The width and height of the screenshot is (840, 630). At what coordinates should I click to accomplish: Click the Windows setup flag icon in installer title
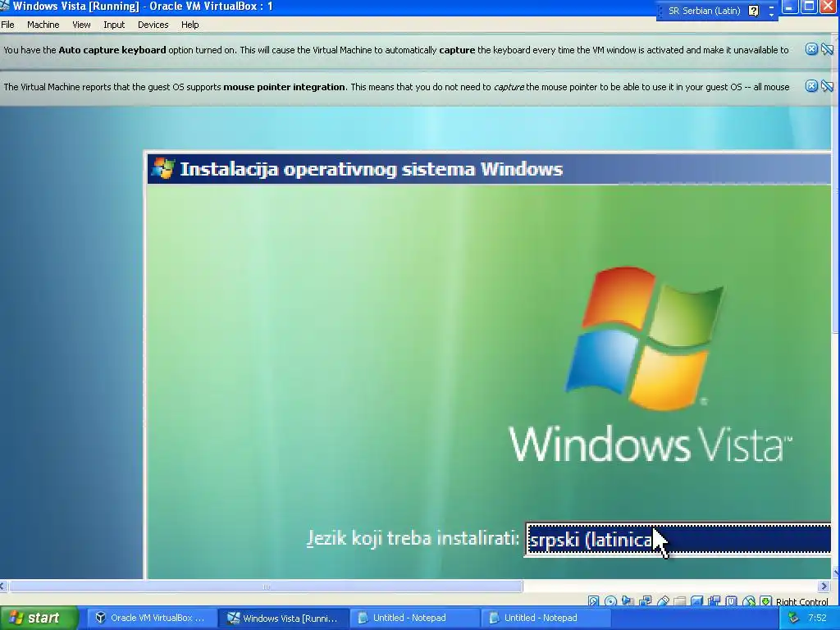tap(163, 169)
